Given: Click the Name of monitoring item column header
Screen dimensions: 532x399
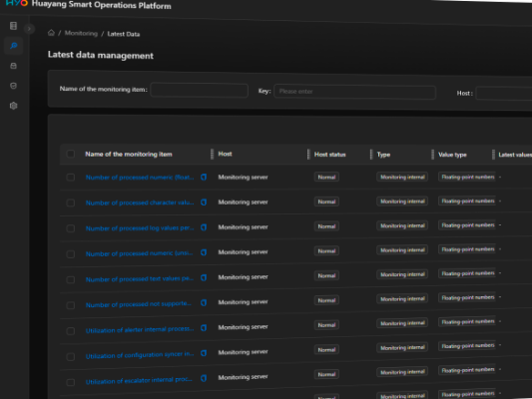Looking at the screenshot, I should pyautogui.click(x=129, y=155).
